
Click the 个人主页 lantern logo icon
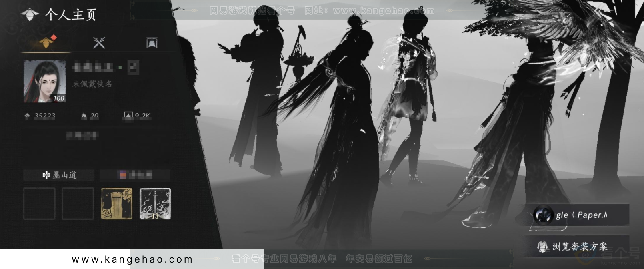(30, 15)
